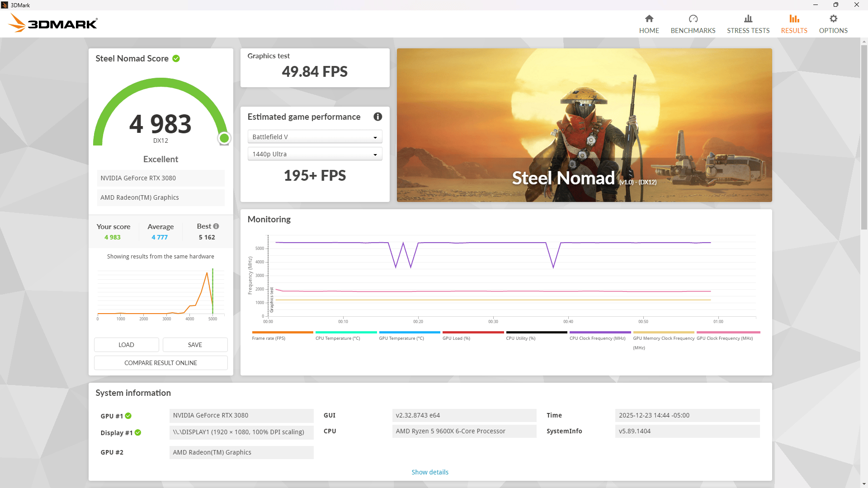Viewport: 868px width, 488px height.
Task: Click the 3DMark logo
Action: click(x=53, y=23)
